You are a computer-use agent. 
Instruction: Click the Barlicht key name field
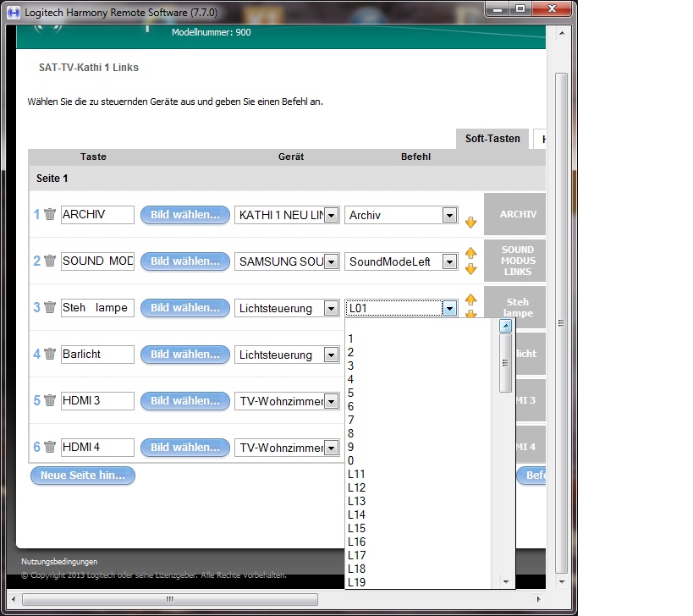[97, 355]
